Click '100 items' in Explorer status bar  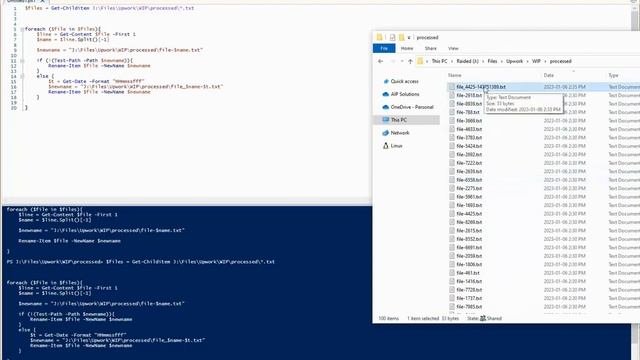click(388, 318)
